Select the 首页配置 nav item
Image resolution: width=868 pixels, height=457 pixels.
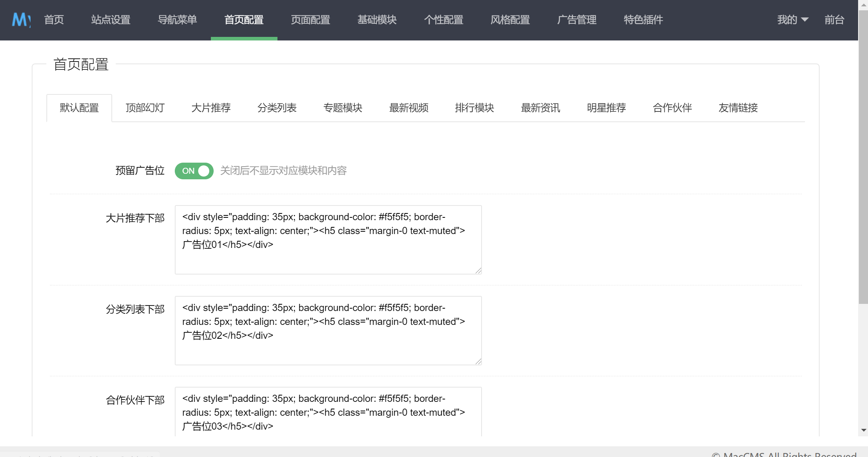(x=244, y=20)
